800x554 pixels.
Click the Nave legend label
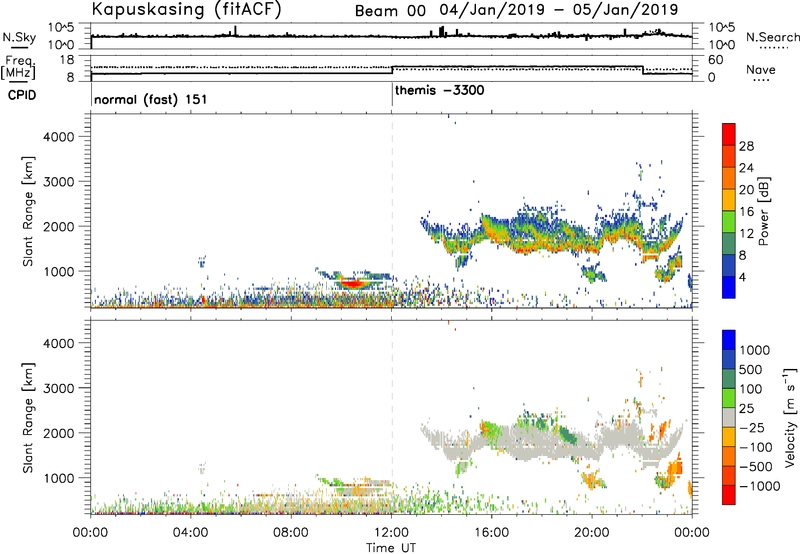tap(761, 69)
